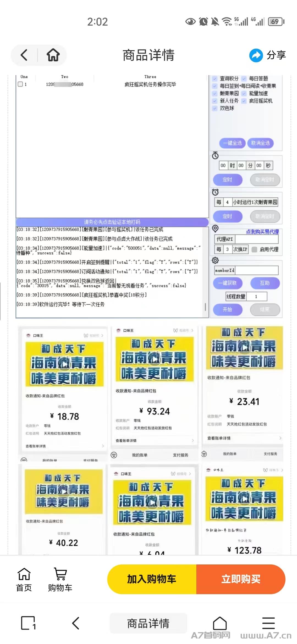Open 查看账单详情 in the ¥23.41 card
The width and height of the screenshot is (297, 644).
click(x=244, y=438)
